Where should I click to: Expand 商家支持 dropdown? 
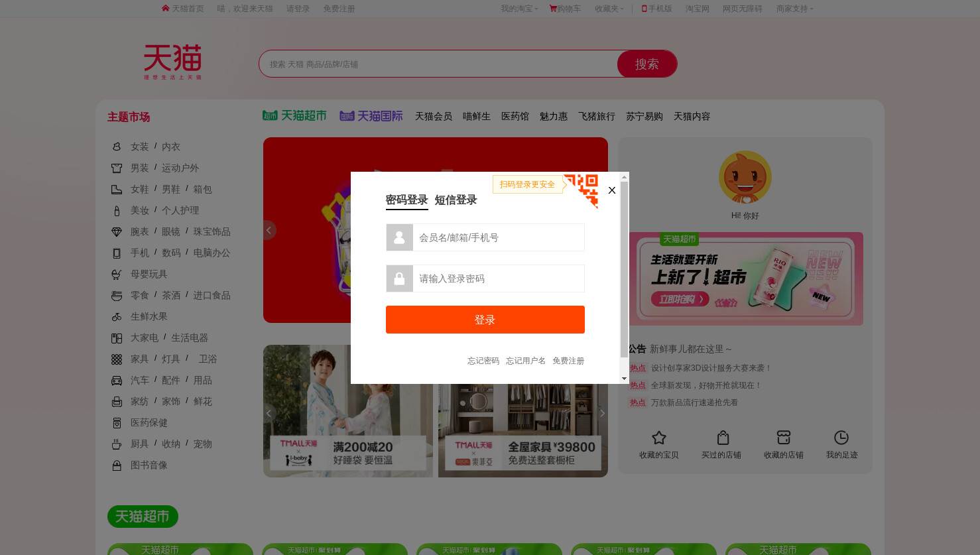point(794,9)
